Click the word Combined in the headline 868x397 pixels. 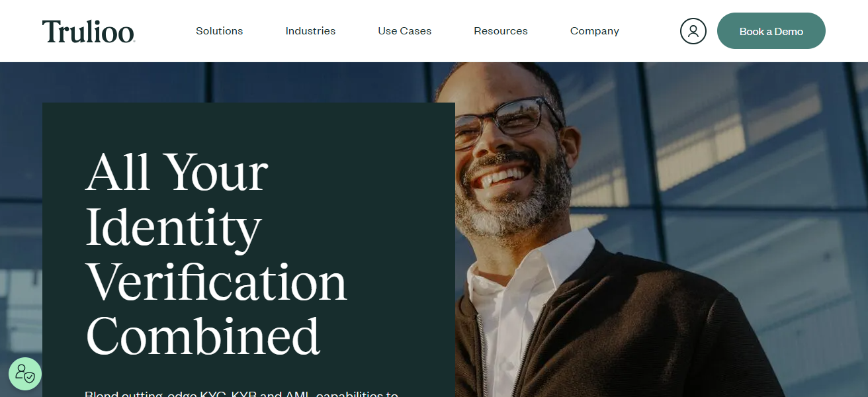coord(203,336)
